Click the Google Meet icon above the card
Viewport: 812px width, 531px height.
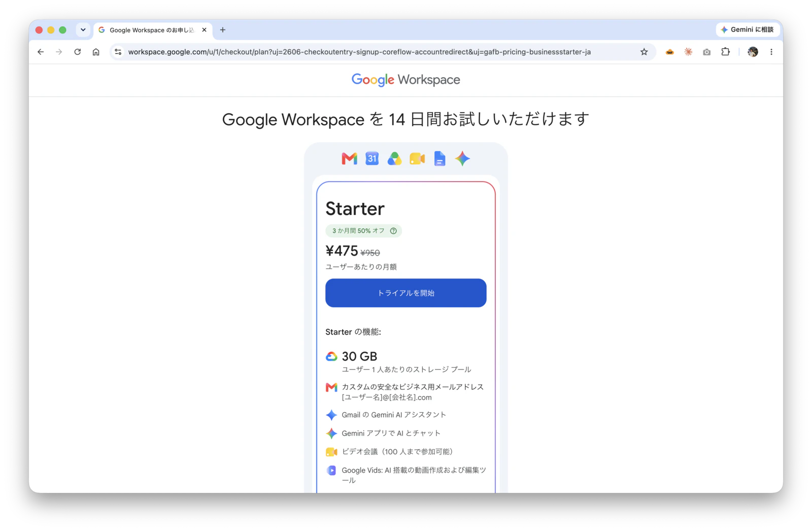417,159
